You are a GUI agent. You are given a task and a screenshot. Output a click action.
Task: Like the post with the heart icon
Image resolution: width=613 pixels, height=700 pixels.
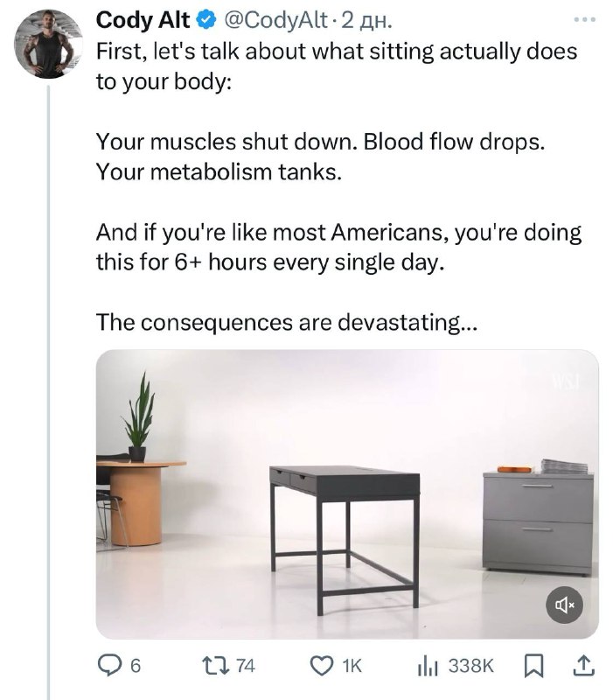pyautogui.click(x=323, y=666)
